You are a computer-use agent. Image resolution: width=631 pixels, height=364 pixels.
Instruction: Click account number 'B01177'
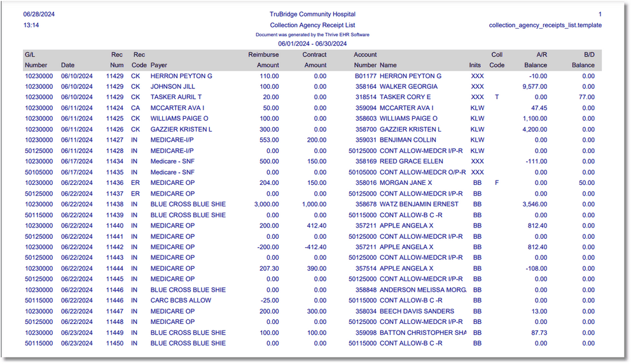[365, 76]
